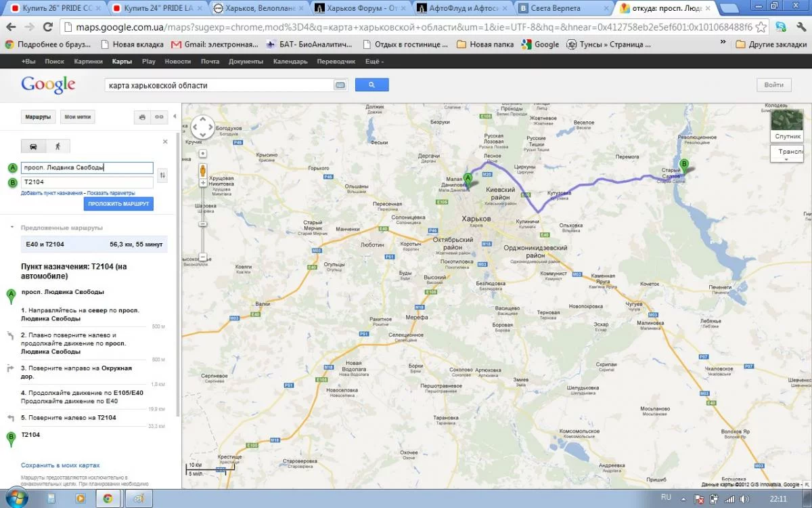Open 'Картинки' in Google bar
The width and height of the screenshot is (812, 508).
point(88,61)
